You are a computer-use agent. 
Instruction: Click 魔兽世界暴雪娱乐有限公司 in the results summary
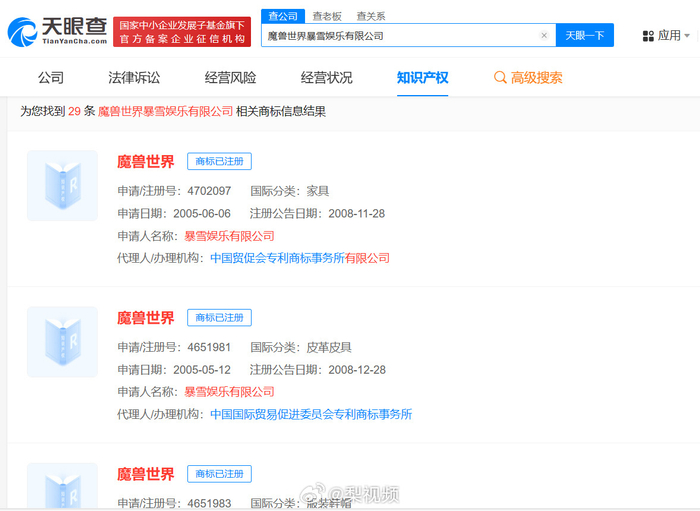165,111
